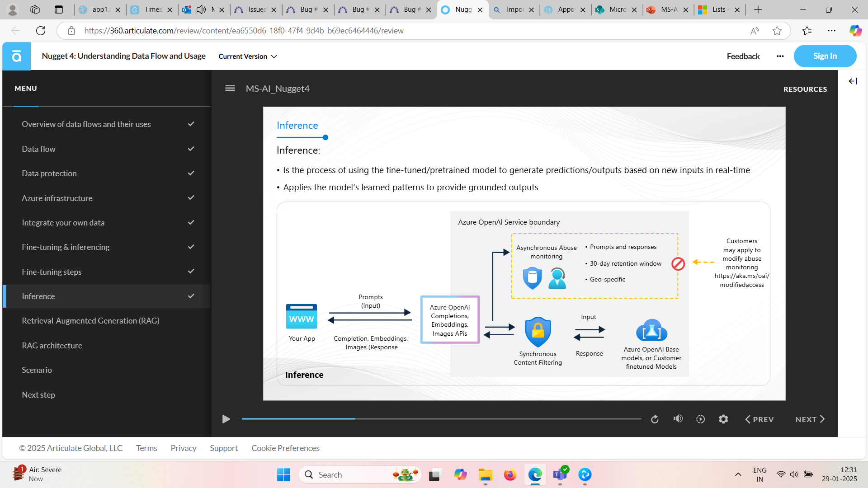Close the Nugg browser tab
Image resolution: width=868 pixels, height=488 pixels.
[x=480, y=9]
